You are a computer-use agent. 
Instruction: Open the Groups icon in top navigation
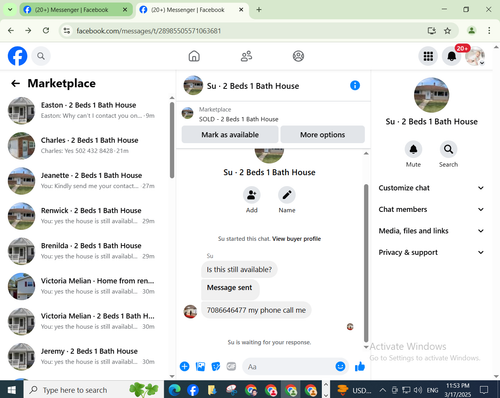tap(298, 56)
